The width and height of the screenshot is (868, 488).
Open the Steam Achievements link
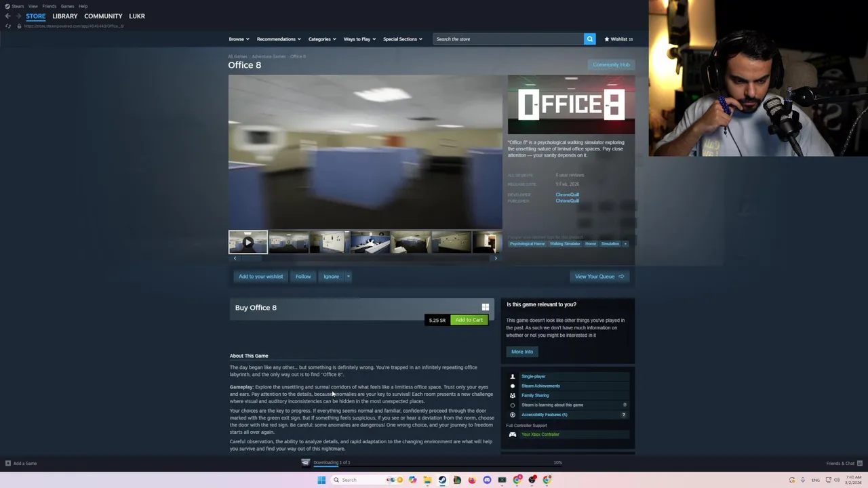540,386
